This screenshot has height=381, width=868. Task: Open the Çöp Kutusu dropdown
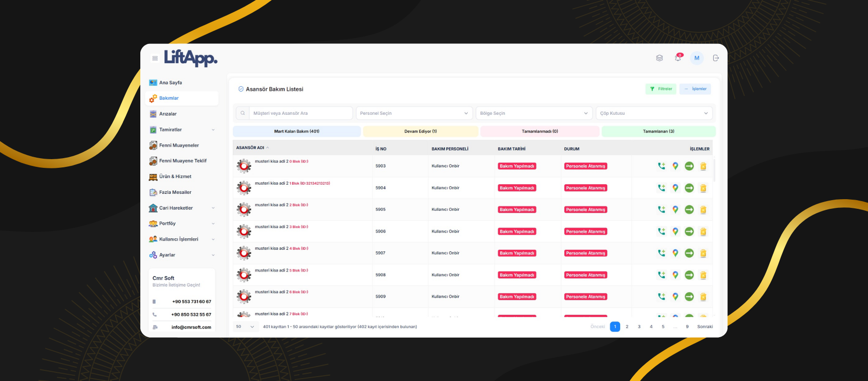[x=653, y=113]
